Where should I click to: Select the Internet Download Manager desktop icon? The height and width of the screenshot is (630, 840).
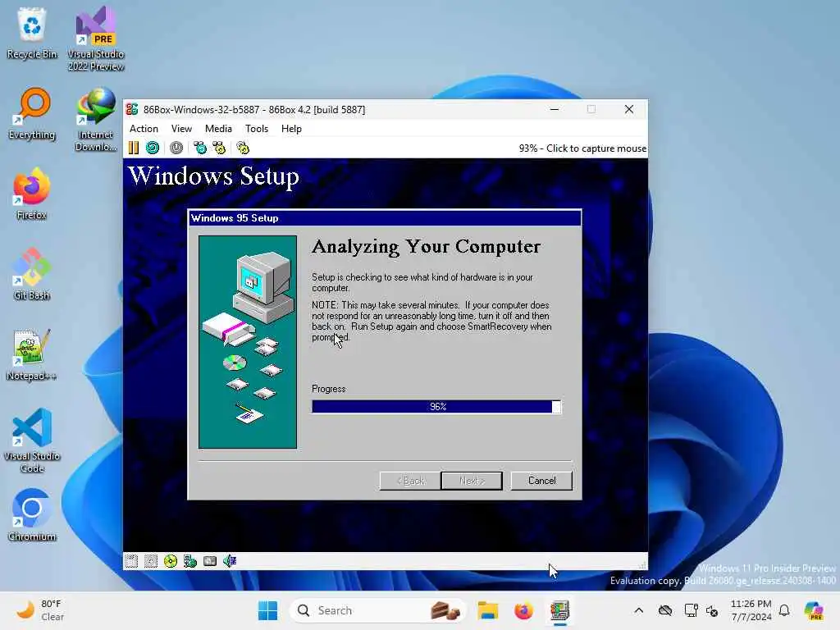96,120
